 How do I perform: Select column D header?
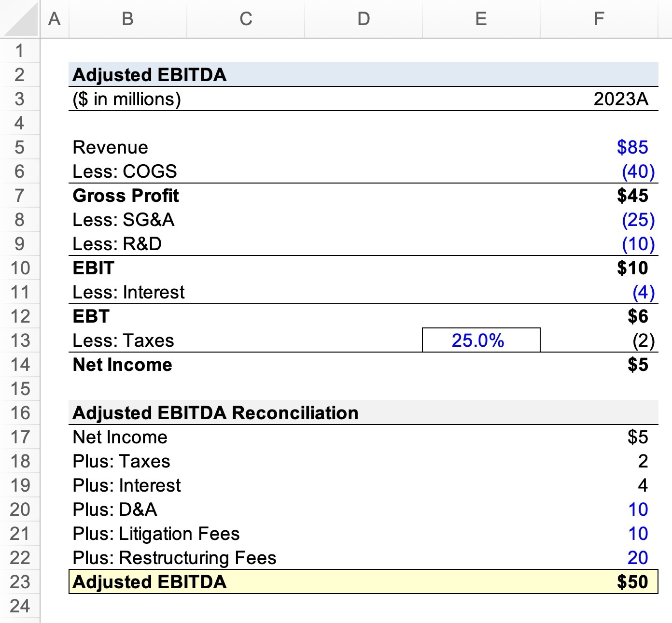point(364,19)
